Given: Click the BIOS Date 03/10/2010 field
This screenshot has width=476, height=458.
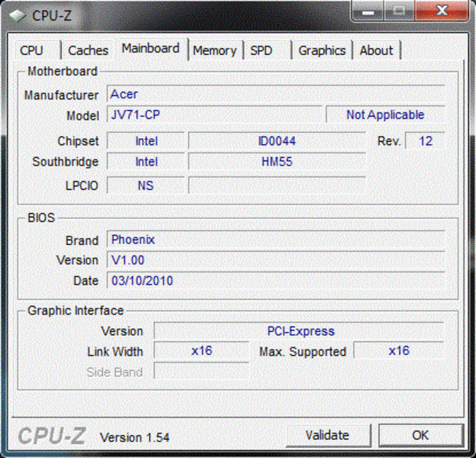Looking at the screenshot, I should [x=276, y=281].
